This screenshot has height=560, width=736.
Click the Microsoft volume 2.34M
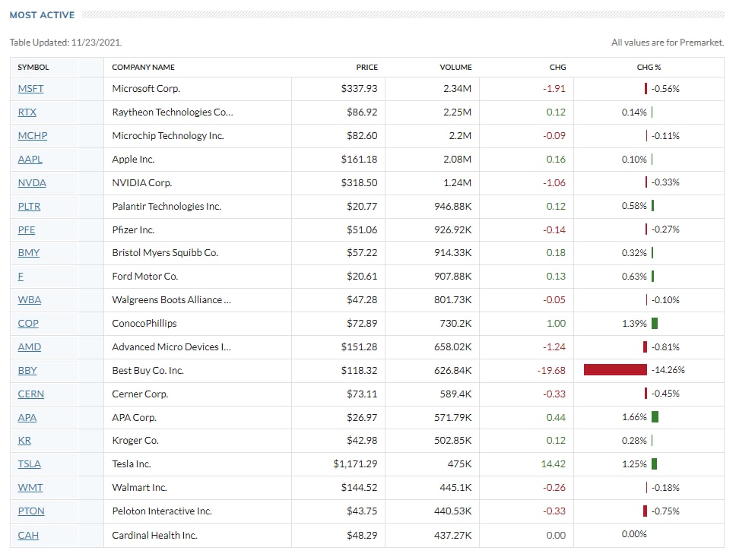pos(457,89)
